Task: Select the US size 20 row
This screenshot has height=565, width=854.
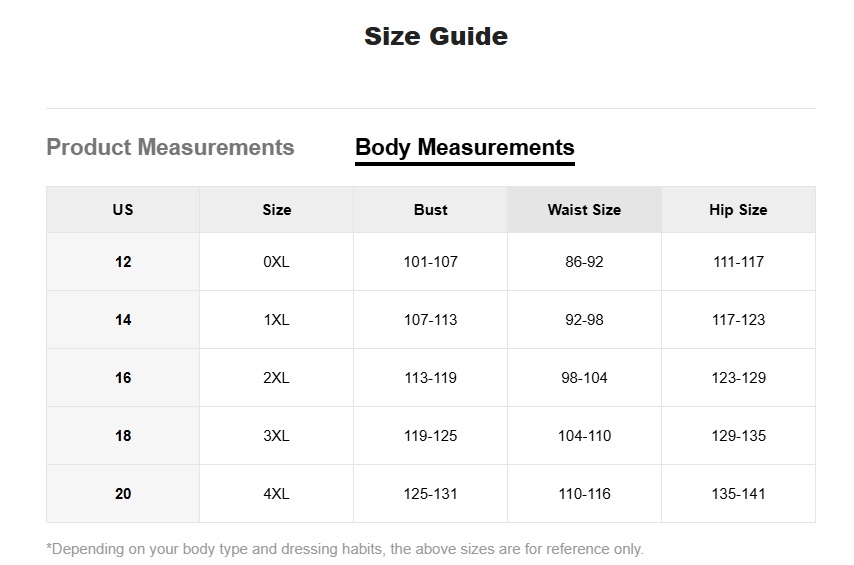Action: point(431,494)
